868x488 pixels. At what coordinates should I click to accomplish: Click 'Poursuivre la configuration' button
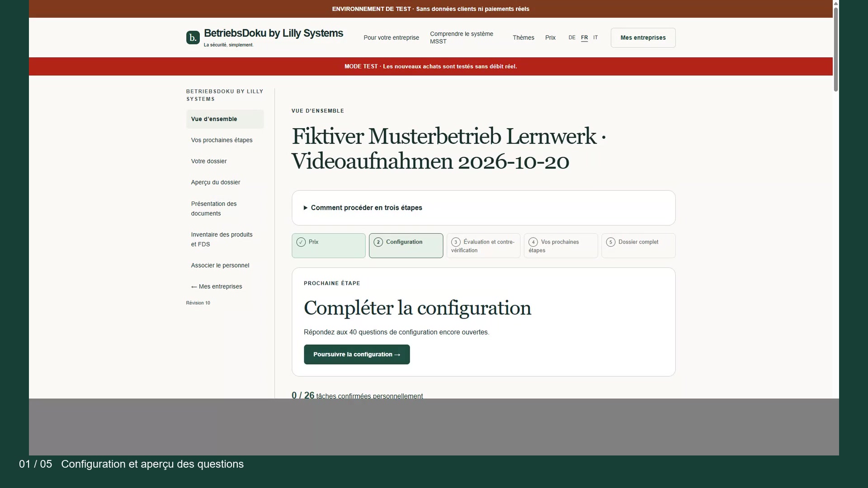point(357,354)
